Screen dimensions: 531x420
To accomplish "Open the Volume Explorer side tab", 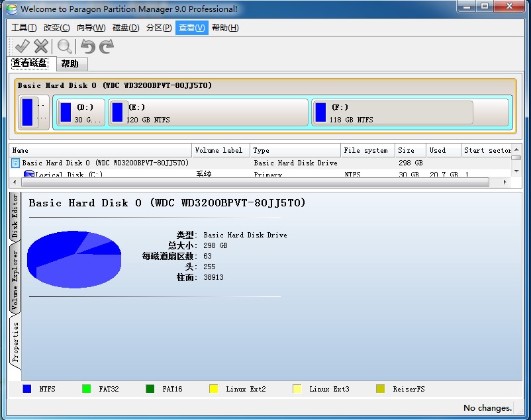I will pos(15,276).
